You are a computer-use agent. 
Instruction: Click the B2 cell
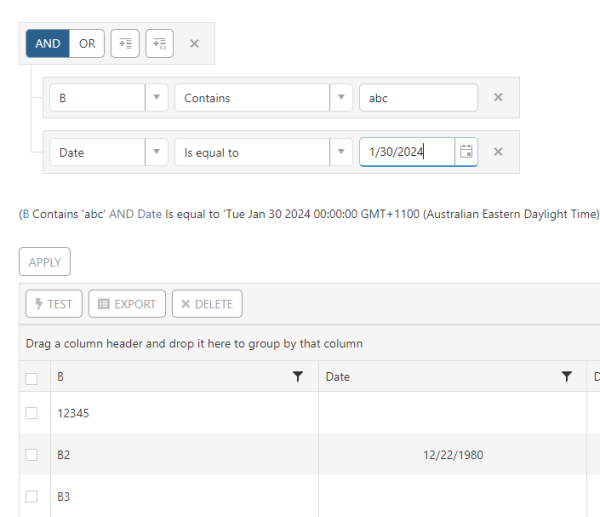[184, 455]
